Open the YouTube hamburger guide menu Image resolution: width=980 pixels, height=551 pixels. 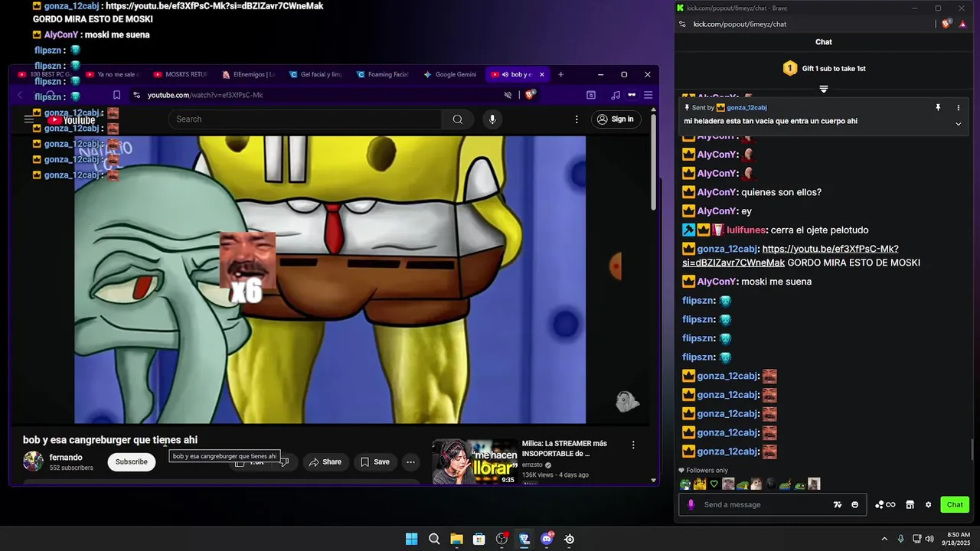point(28,119)
